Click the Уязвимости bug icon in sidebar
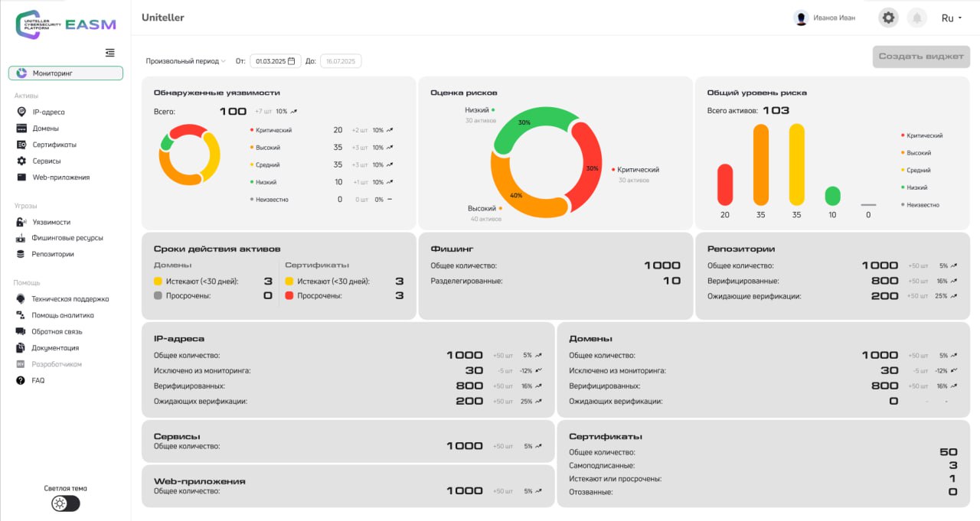Viewport: 980px width, 521px height. (x=21, y=222)
